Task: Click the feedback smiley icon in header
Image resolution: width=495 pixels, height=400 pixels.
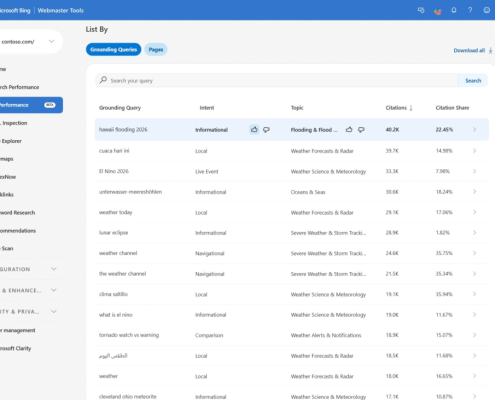Action: (x=487, y=10)
